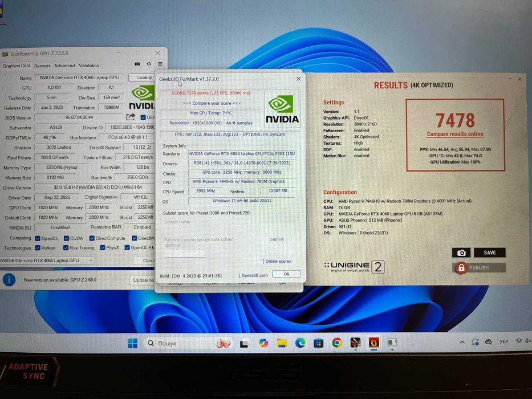This screenshot has height=399, width=532.
Task: Click Superposition screenshot camera button
Action: coord(461,253)
